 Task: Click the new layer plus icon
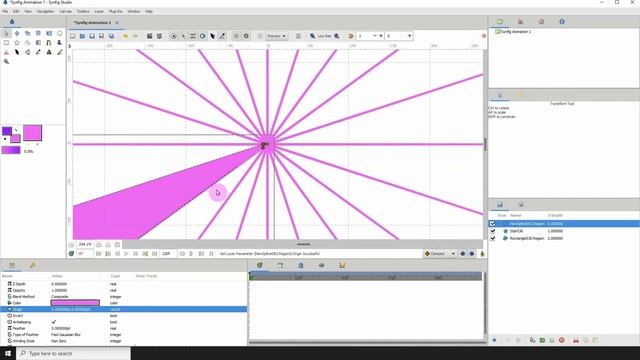pos(494,340)
